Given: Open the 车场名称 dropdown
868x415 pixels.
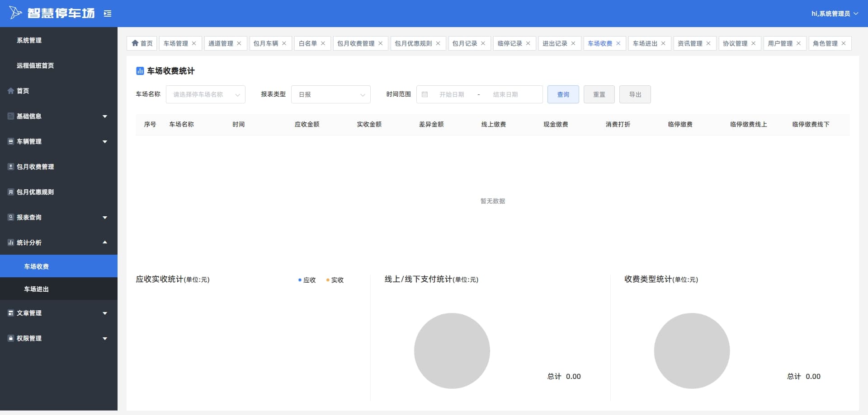Looking at the screenshot, I should [x=206, y=94].
